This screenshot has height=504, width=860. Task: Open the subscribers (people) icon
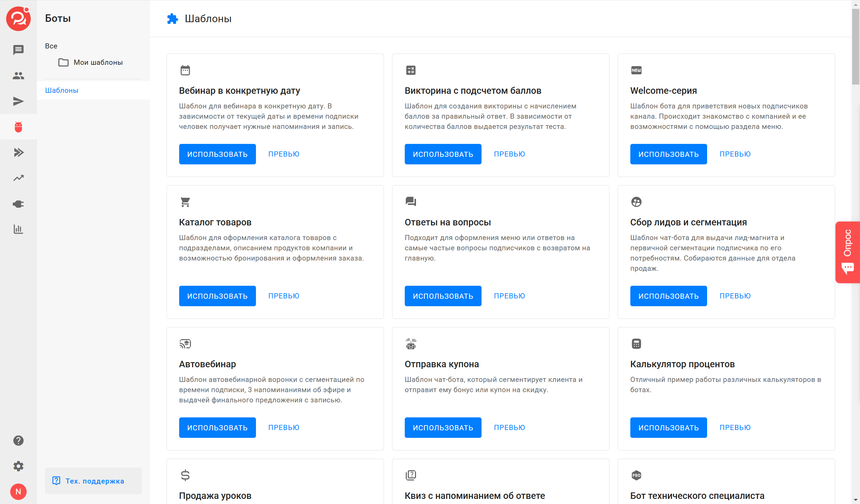coord(18,75)
